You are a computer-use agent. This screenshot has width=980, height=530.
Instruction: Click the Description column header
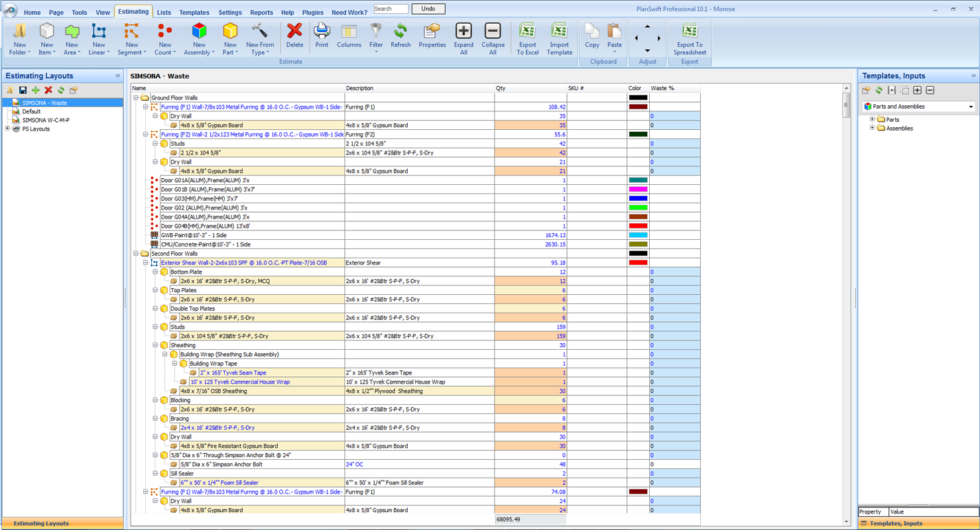pyautogui.click(x=419, y=88)
